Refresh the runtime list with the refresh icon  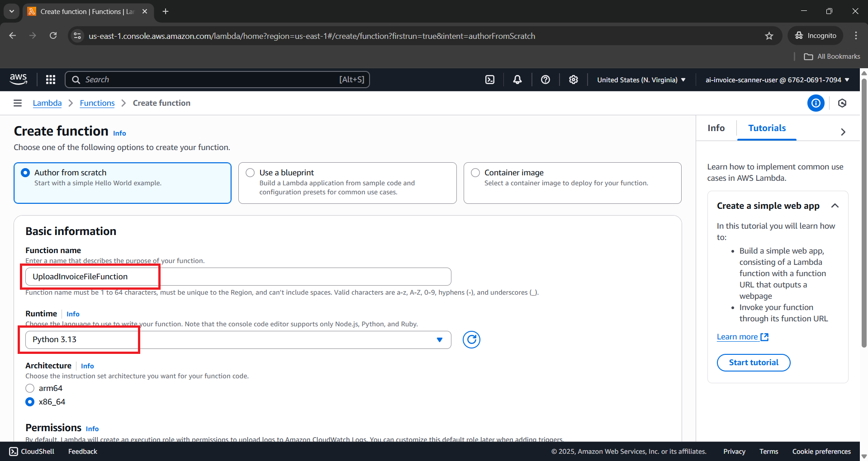(x=471, y=339)
